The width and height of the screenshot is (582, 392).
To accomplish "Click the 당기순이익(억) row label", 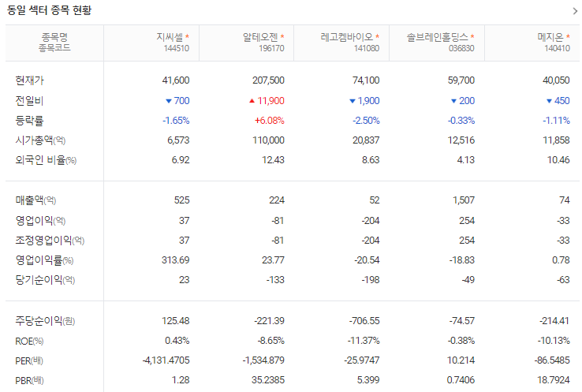I will (45, 280).
